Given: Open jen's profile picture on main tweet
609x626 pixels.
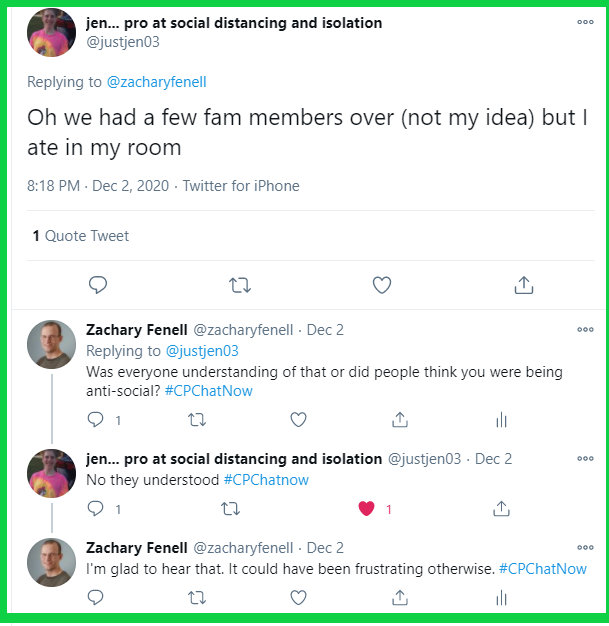Looking at the screenshot, I should pyautogui.click(x=51, y=33).
